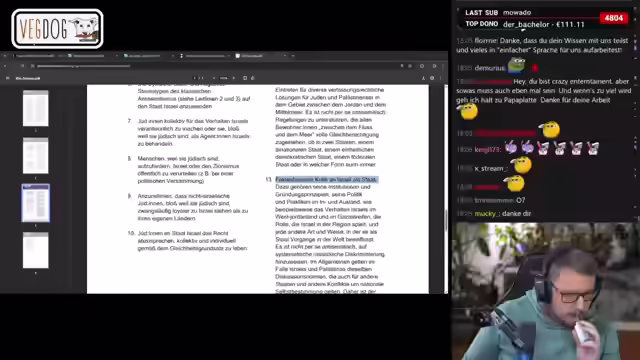The image size is (640, 360).
Task: Click the PDF page number field
Action: point(195,78)
